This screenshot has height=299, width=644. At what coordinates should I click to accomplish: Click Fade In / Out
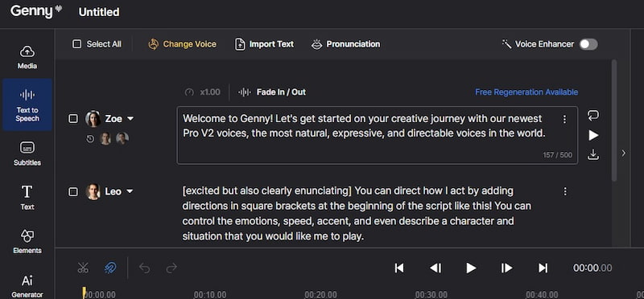point(272,92)
